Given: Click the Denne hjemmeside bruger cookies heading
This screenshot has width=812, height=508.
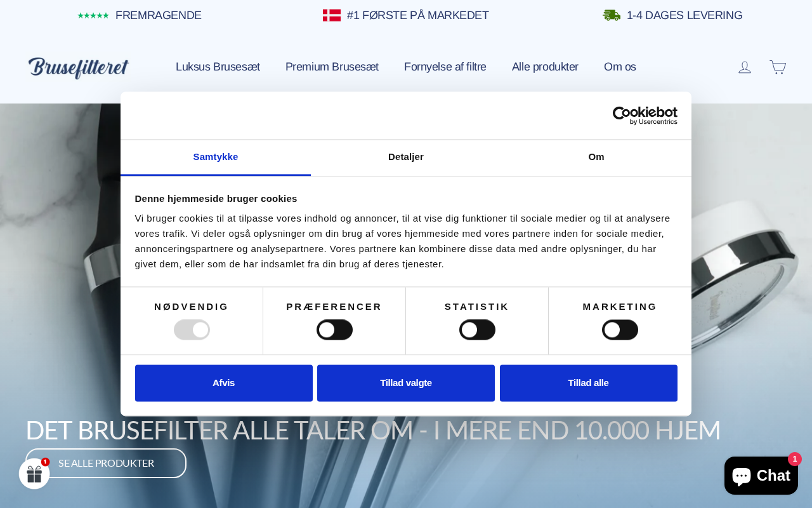Looking at the screenshot, I should [x=216, y=198].
